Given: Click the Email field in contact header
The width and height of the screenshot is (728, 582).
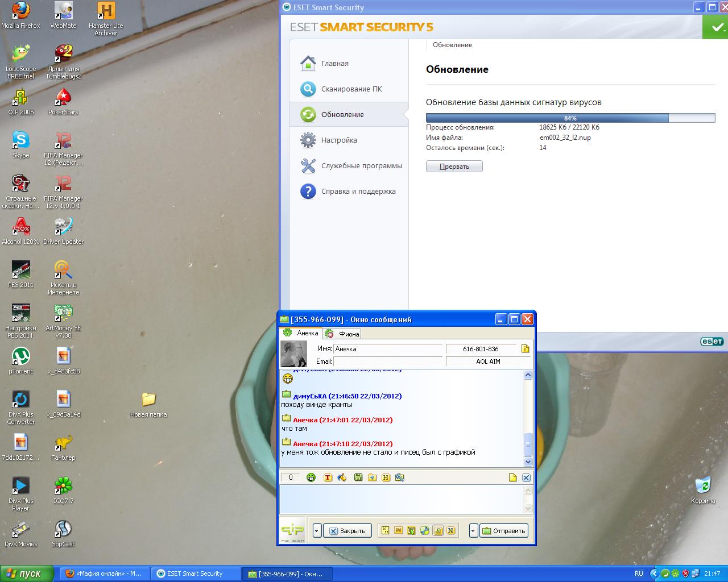Looking at the screenshot, I should (x=388, y=361).
